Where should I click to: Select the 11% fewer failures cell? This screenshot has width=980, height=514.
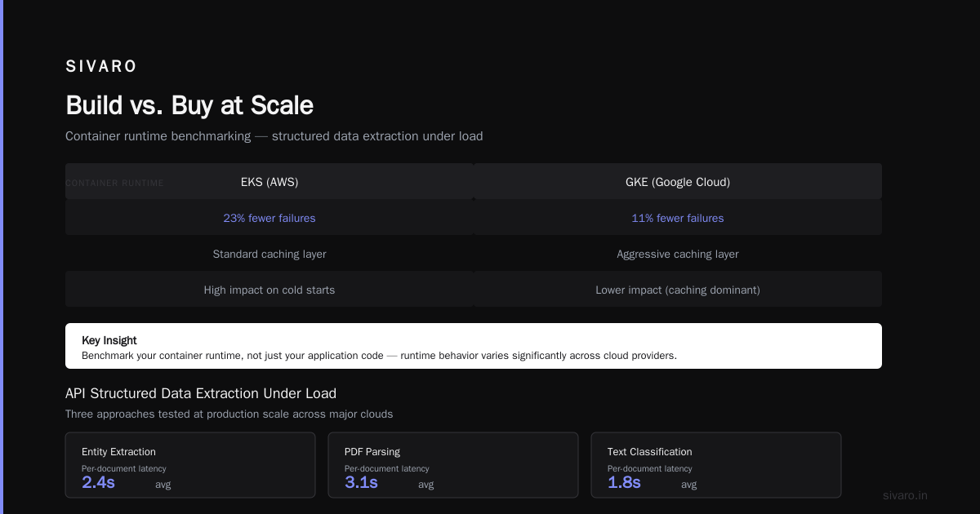(x=678, y=218)
